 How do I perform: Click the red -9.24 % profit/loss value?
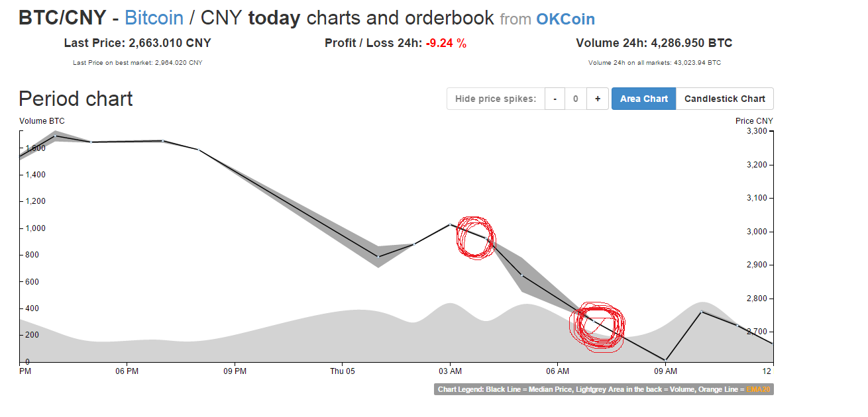click(x=446, y=43)
